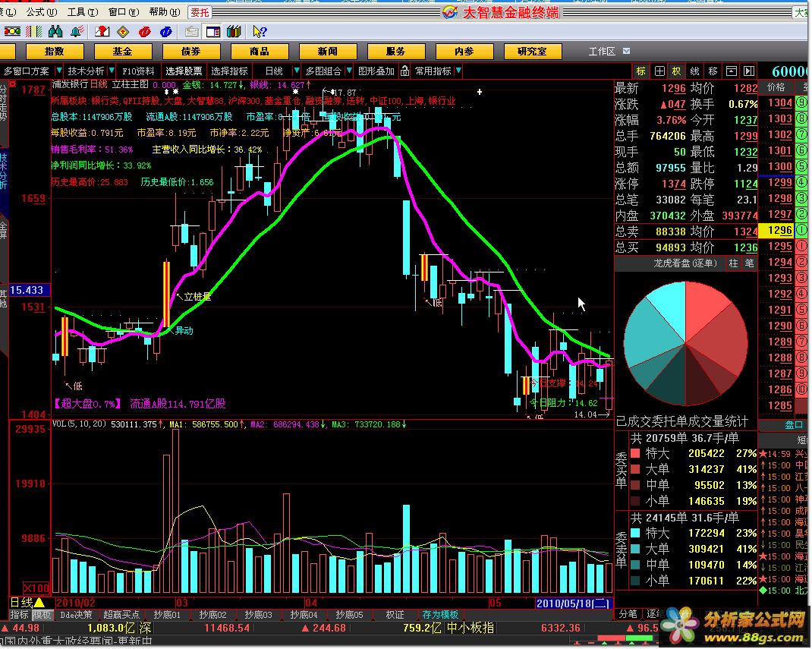Click the red circular info icon
The image size is (812, 649).
tap(144, 32)
